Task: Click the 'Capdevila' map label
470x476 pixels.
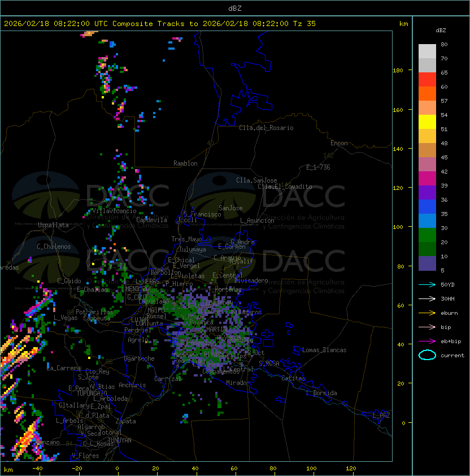Action: tap(151, 220)
